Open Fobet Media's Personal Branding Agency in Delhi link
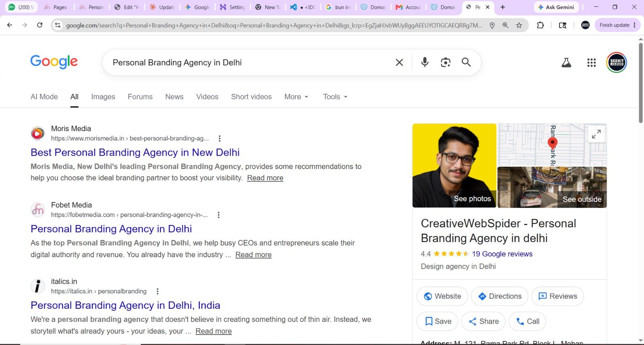 pyautogui.click(x=111, y=229)
